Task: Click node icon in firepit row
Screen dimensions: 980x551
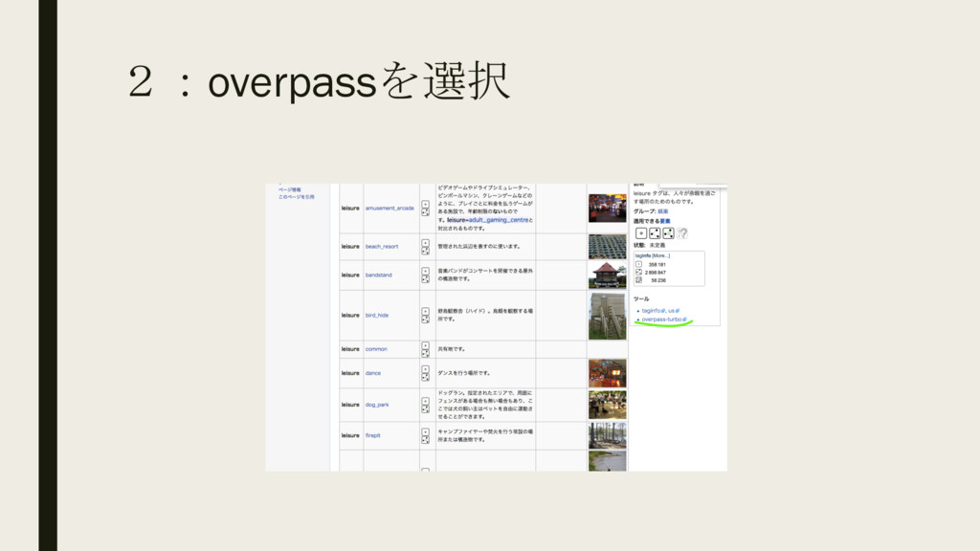Action: tap(425, 431)
